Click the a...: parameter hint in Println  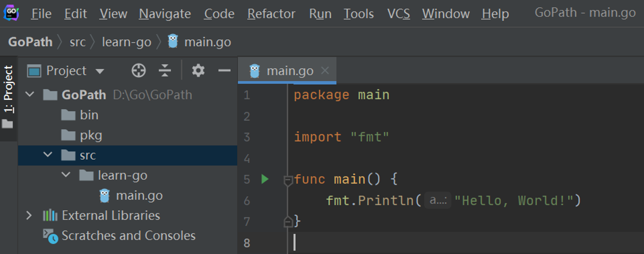point(438,200)
